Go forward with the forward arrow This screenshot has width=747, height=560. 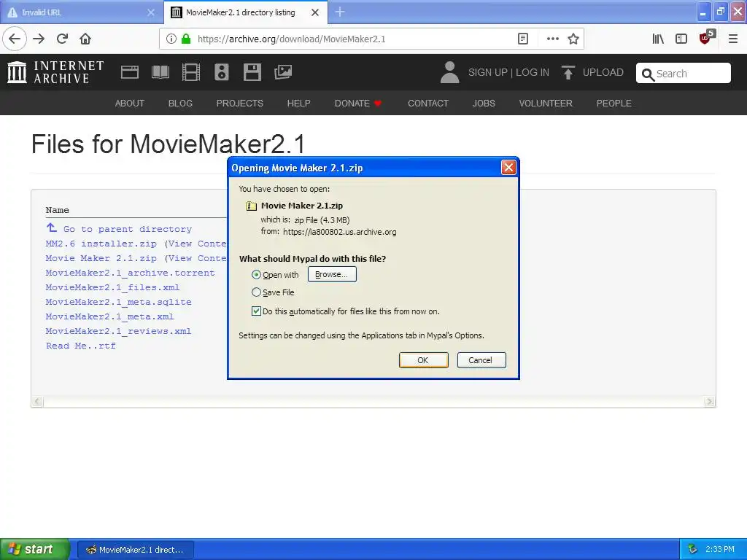point(39,39)
